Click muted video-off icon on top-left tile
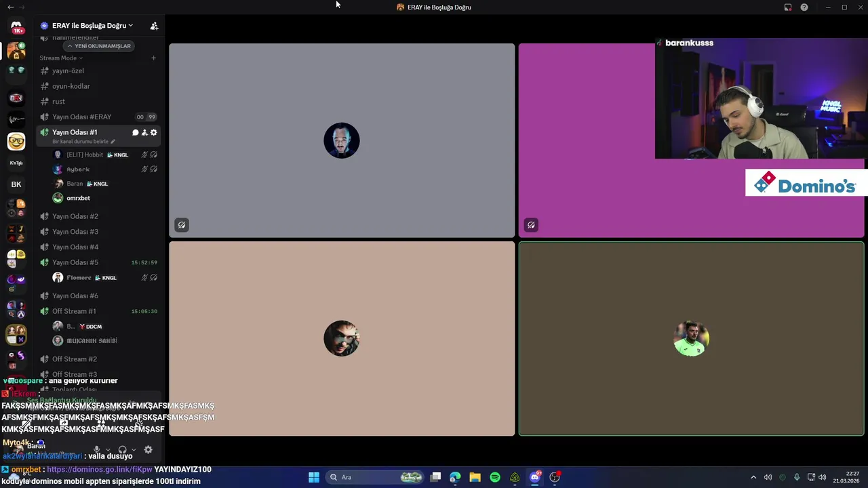Screen dimensions: 868x488 point(182,225)
